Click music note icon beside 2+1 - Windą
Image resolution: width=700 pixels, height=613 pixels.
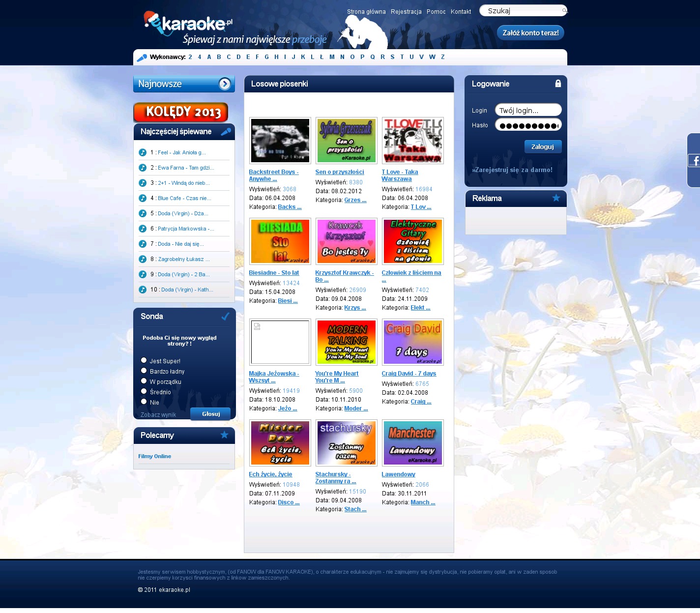(143, 183)
